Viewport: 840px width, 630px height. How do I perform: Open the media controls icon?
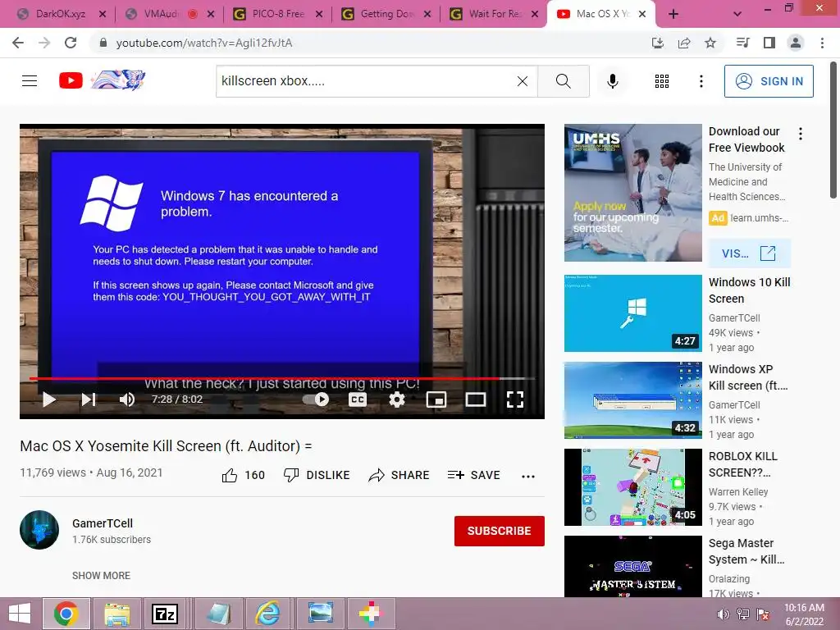click(742, 43)
